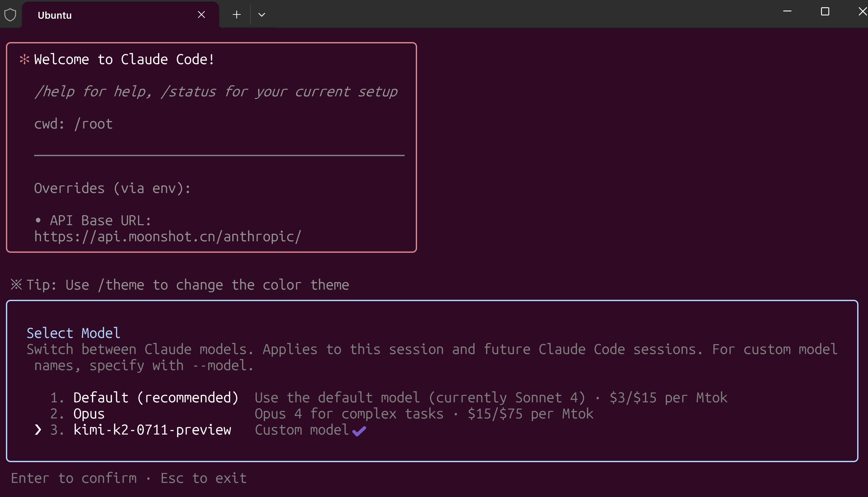Maximize the terminal window
868x497 pixels.
coord(825,12)
